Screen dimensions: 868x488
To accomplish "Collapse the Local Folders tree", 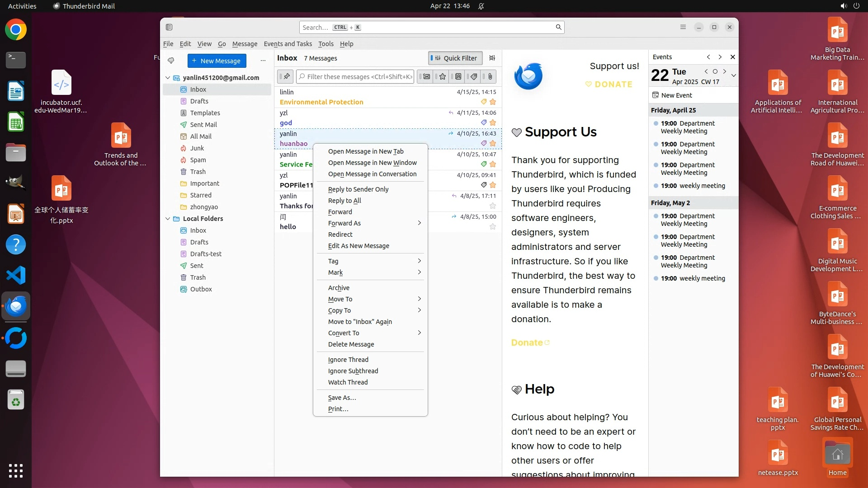I will [x=168, y=219].
